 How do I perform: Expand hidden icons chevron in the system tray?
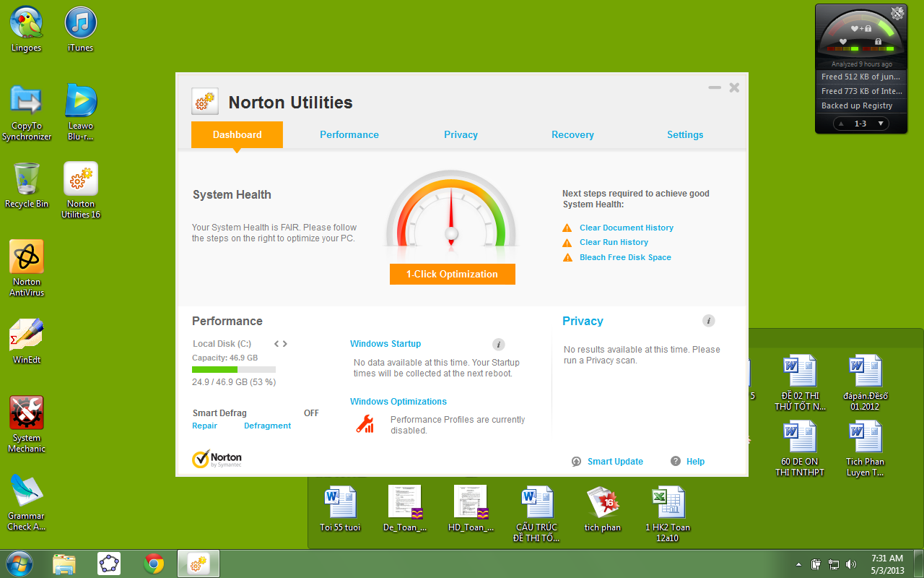[x=798, y=564]
